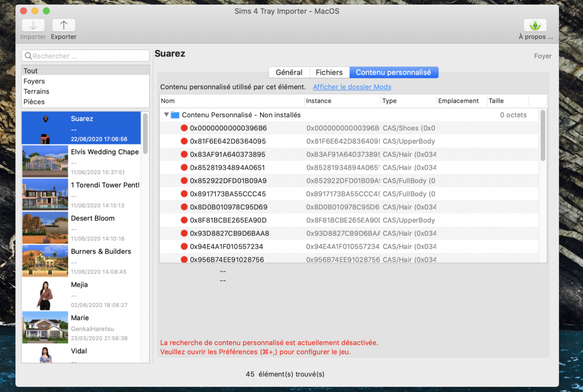Sort by the Nom column header
The height and width of the screenshot is (392, 583).
coord(231,101)
